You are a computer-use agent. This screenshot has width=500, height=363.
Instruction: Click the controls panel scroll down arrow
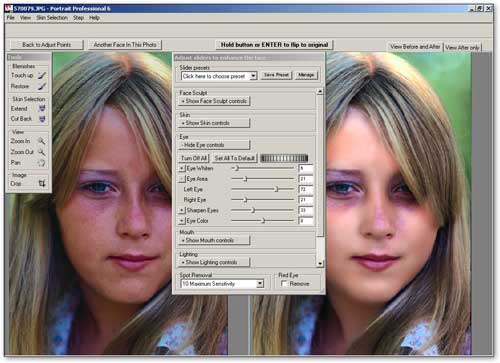(320, 264)
